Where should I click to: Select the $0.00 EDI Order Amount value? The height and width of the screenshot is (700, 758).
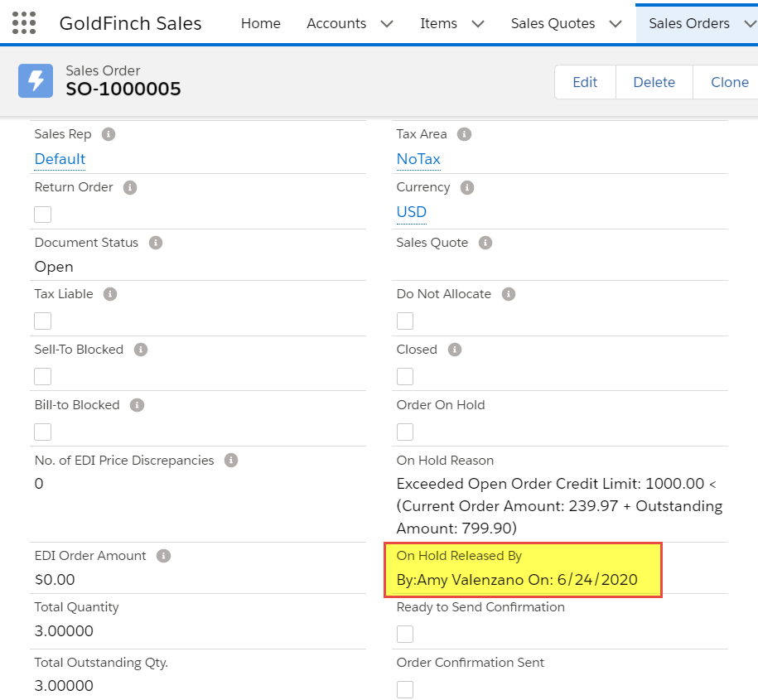pos(55,579)
